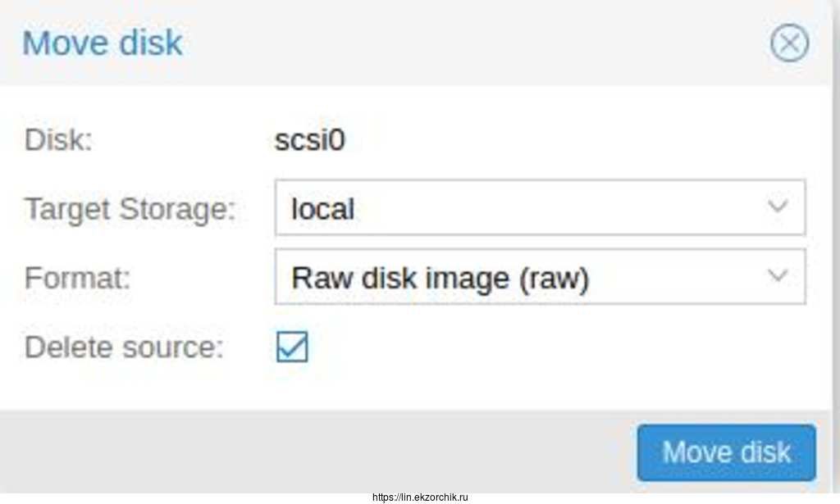Uncheck the Delete source checkbox

tap(292, 347)
